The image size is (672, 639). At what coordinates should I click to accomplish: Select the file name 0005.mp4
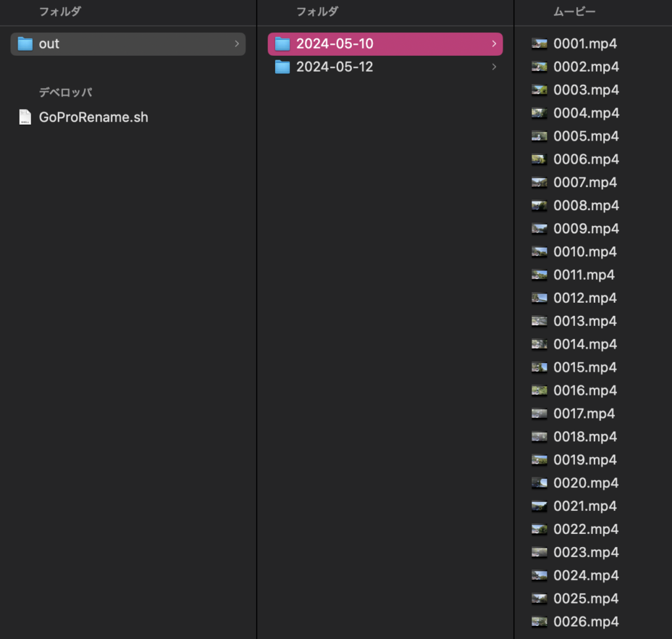pos(586,137)
